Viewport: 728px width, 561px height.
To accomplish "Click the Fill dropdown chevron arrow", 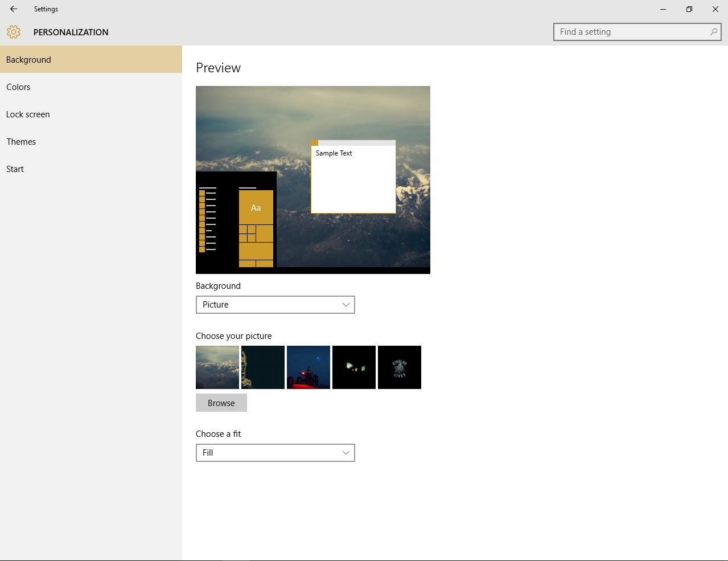I will click(x=346, y=453).
